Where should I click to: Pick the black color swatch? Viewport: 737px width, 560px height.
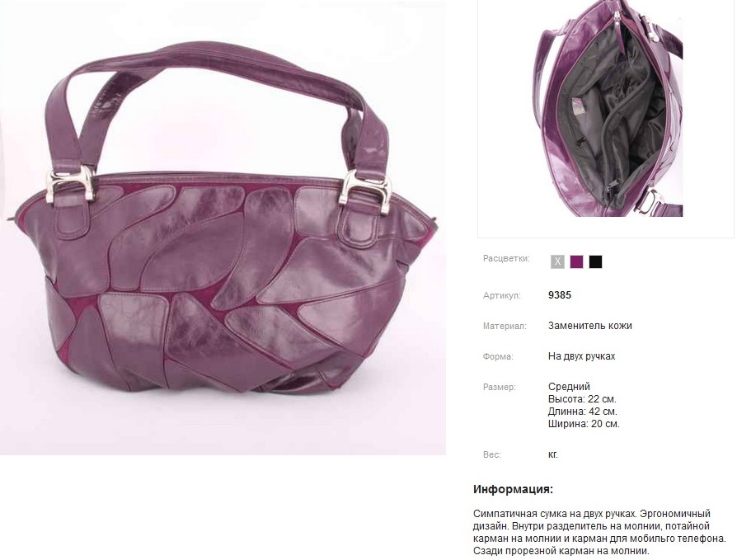click(595, 262)
